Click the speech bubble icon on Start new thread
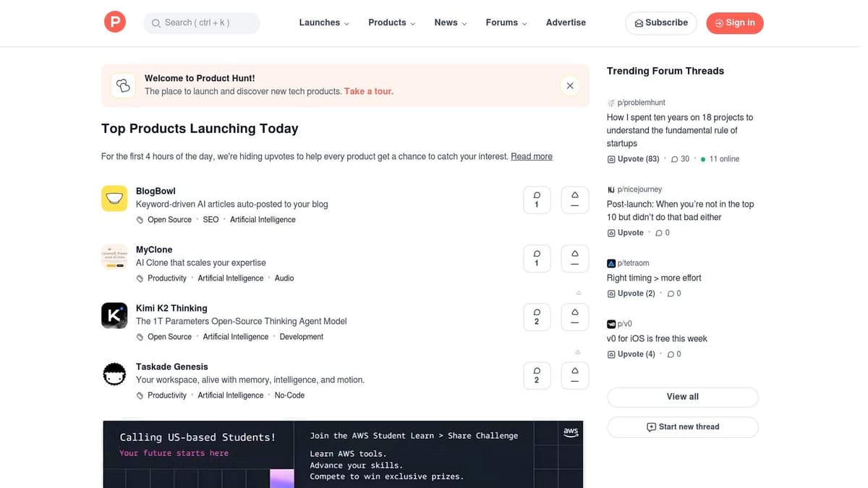The height and width of the screenshot is (488, 868). pos(652,427)
